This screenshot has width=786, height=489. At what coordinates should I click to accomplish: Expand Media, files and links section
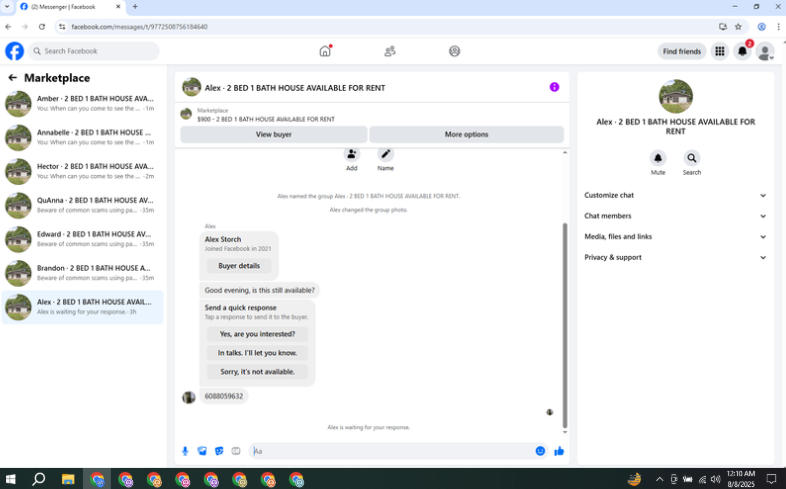675,236
